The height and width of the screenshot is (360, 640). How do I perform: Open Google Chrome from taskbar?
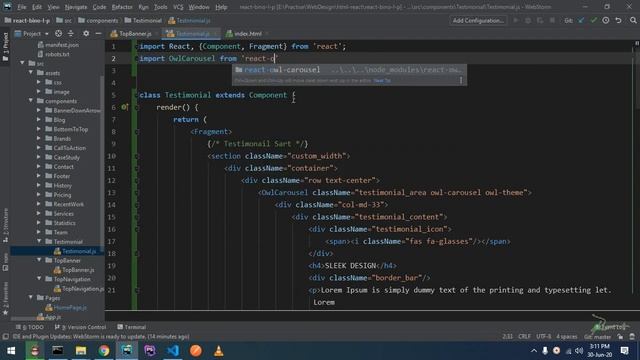(104, 351)
